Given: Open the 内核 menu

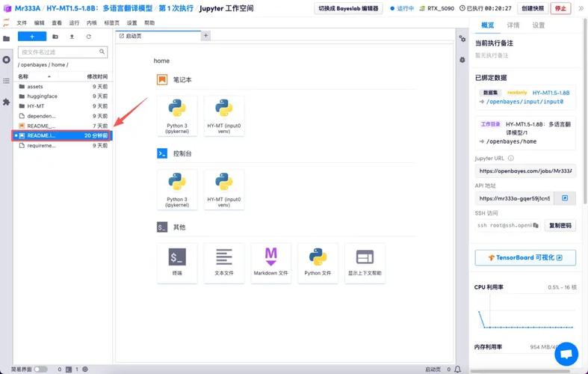Looking at the screenshot, I should (92, 23).
